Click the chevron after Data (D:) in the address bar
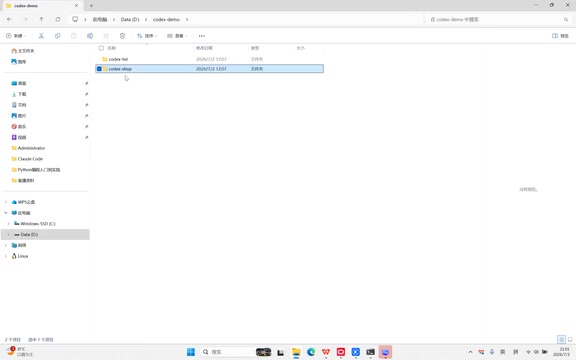Image resolution: width=576 pixels, height=360 pixels. pyautogui.click(x=146, y=19)
